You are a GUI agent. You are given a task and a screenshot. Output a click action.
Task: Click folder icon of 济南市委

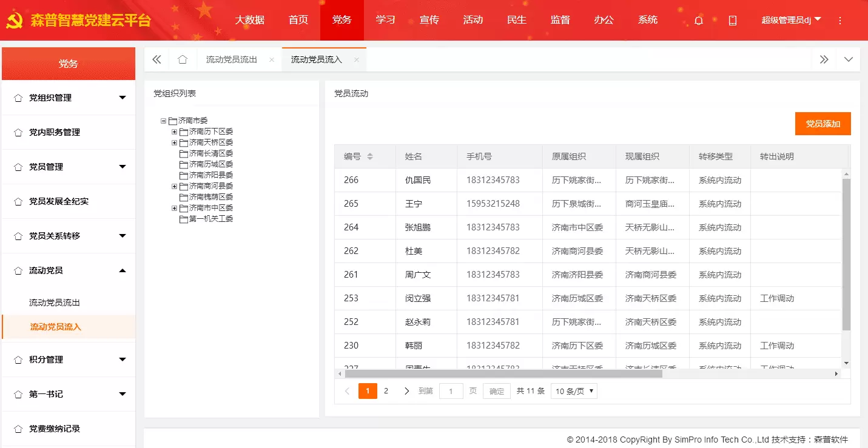click(x=173, y=121)
